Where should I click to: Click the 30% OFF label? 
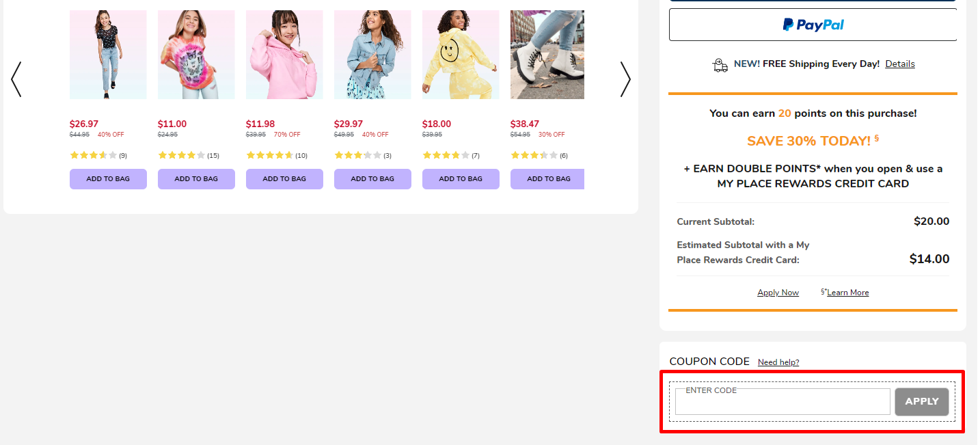click(552, 135)
